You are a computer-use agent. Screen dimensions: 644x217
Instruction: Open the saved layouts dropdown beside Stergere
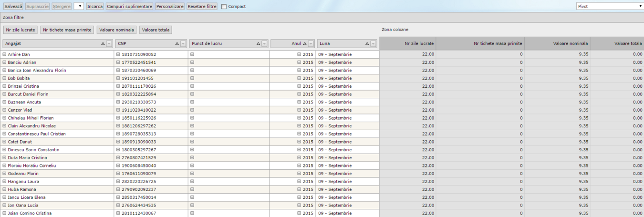79,6
